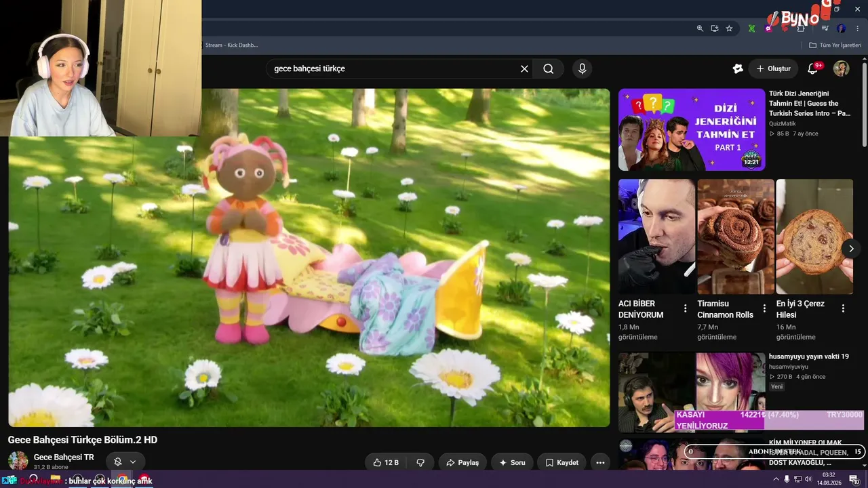Play the Tiramisu Cinnamon Rolls short
Viewport: 868px width, 488px height.
[736, 237]
